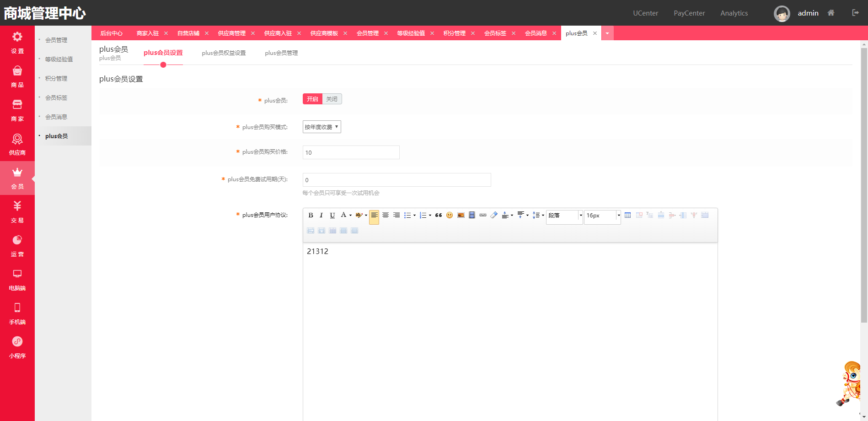Click the admin avatar picture
This screenshot has height=421, width=868.
click(x=782, y=13)
